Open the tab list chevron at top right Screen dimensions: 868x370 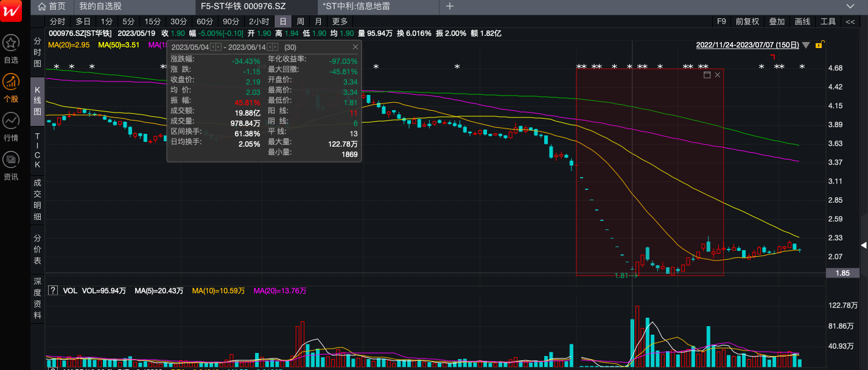click(850, 6)
